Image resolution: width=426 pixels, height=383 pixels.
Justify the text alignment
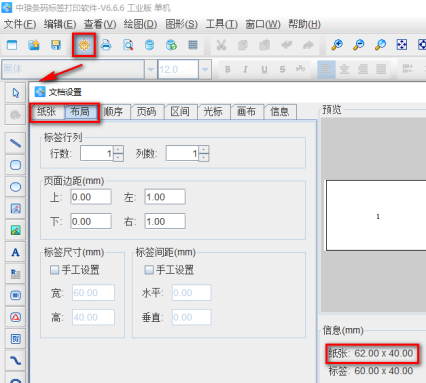point(381,69)
